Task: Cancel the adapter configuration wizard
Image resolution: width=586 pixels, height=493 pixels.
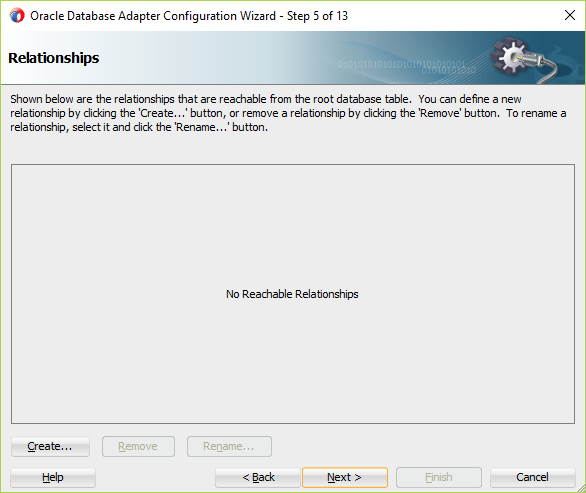Action: point(532,477)
